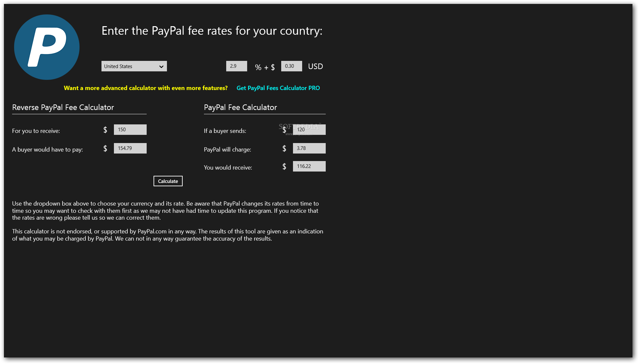Click the 'PayPal will charge' result field

(309, 148)
